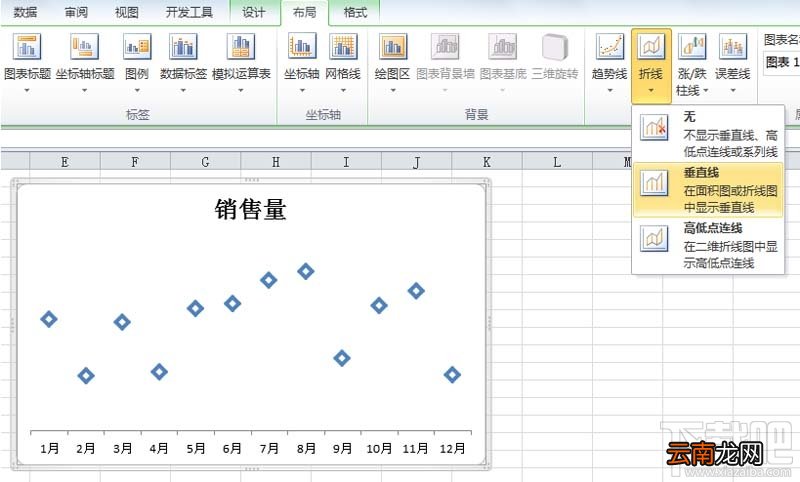Click the 图例 (Legend) icon
800x482 pixels.
(x=137, y=46)
